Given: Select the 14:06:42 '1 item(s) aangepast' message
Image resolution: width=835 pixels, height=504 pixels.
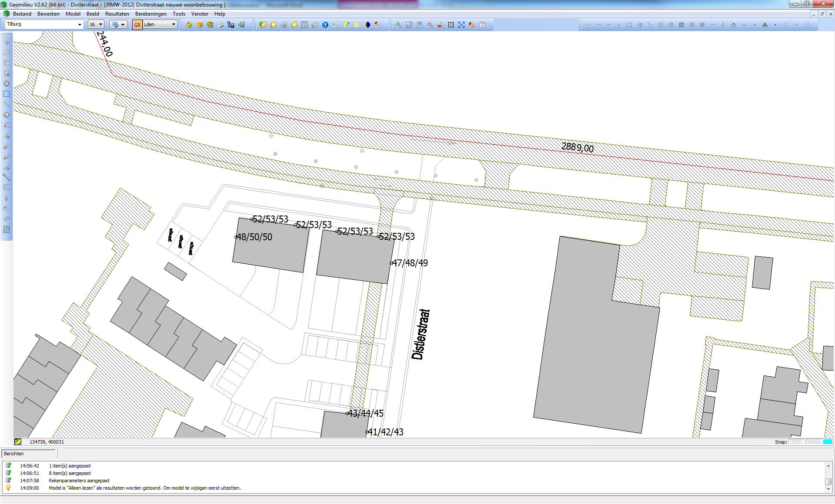Looking at the screenshot, I should (70, 466).
